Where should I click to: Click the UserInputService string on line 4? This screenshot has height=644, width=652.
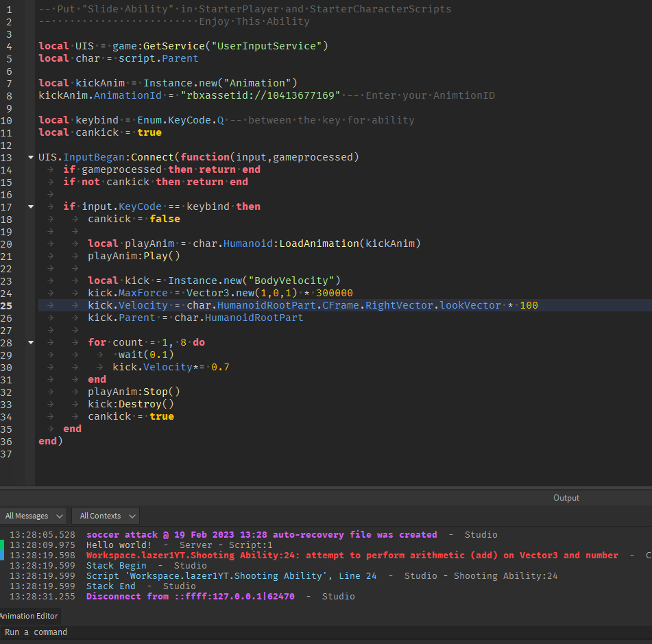267,46
